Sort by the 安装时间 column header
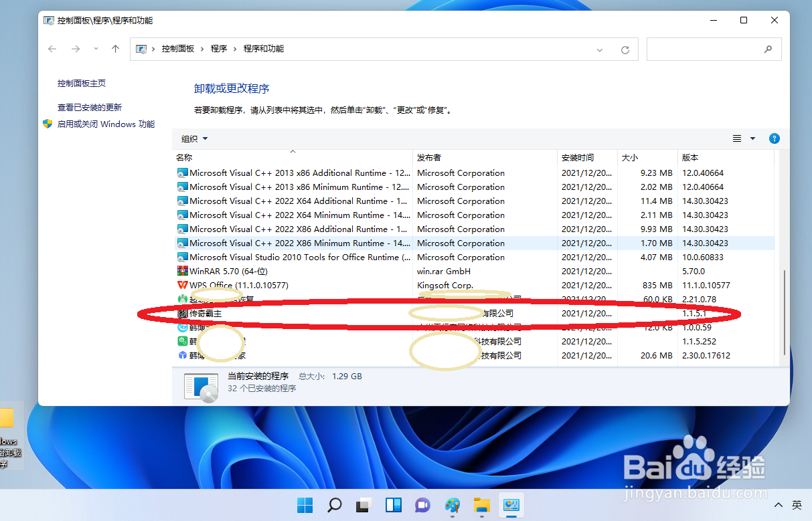Viewport: 812px width, 521px height. point(588,158)
